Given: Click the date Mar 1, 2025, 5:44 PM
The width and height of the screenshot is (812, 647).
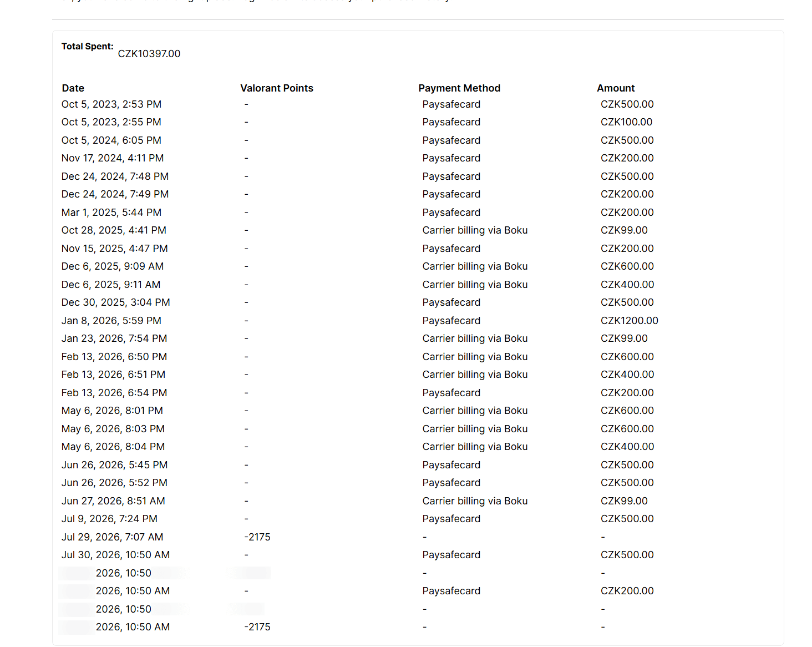Looking at the screenshot, I should pyautogui.click(x=111, y=213).
